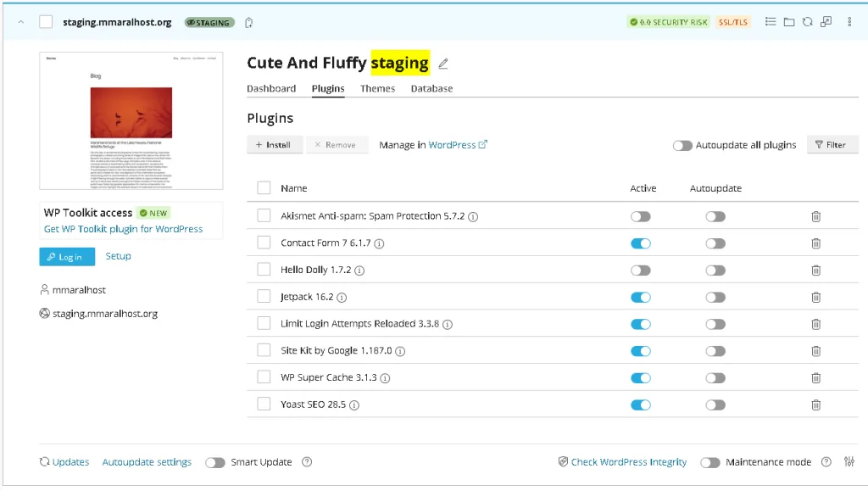The height and width of the screenshot is (491, 868).
Task: Enable autoupdate for Limit Login Attempts Reloaded
Action: 715,325
